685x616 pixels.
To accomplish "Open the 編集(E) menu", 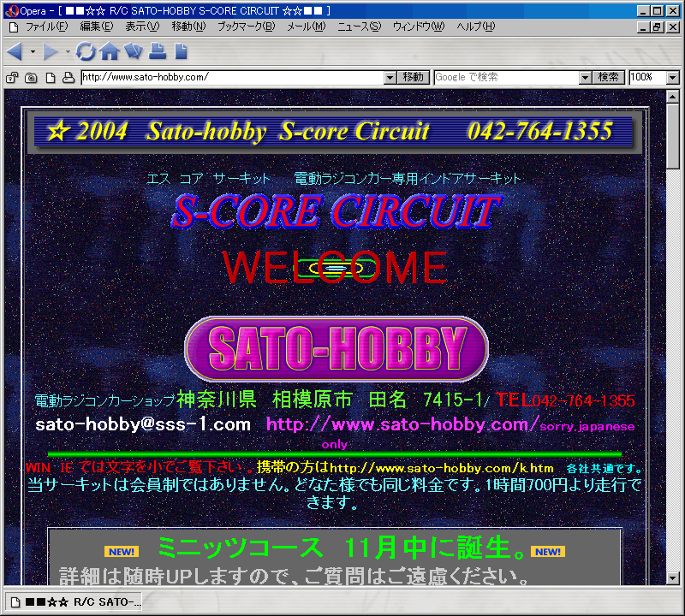I will pyautogui.click(x=97, y=27).
